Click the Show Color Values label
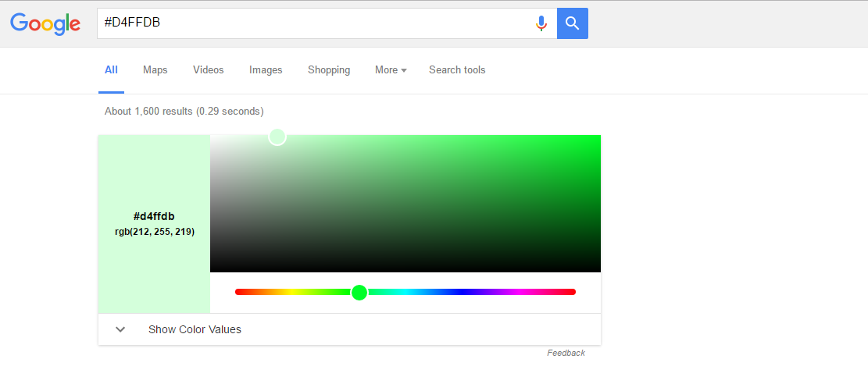Image resolution: width=868 pixels, height=366 pixels. 195,329
